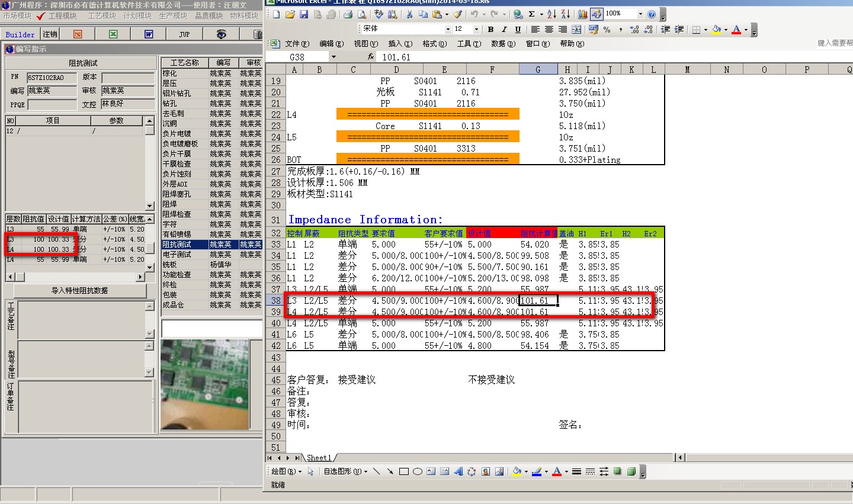Open the 格式(O) menu

[x=434, y=43]
